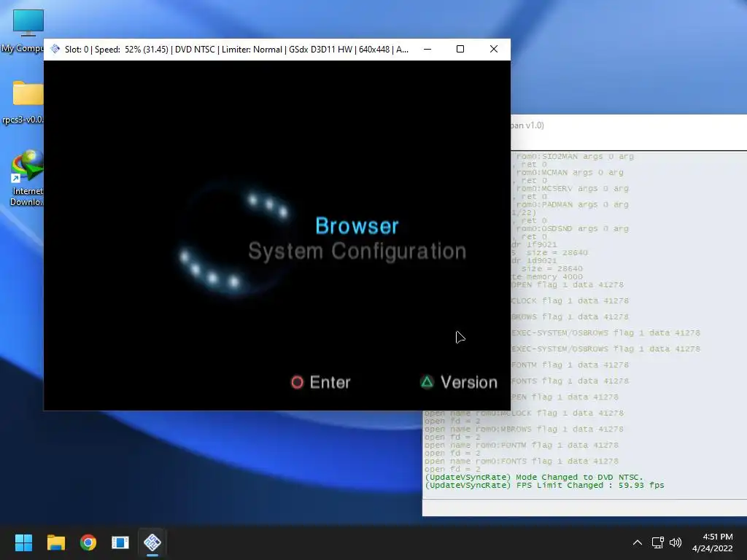Image resolution: width=747 pixels, height=560 pixels.
Task: Maximize the PCSX2 game window
Action: [x=460, y=49]
